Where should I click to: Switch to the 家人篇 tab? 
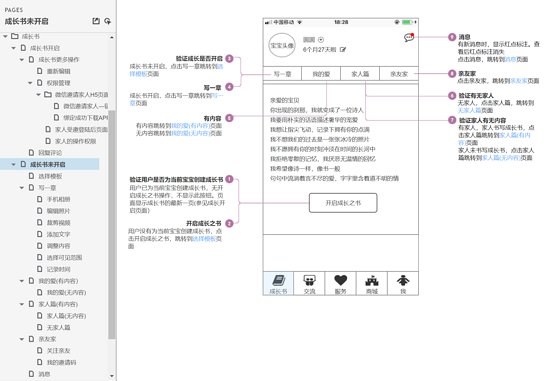point(360,74)
